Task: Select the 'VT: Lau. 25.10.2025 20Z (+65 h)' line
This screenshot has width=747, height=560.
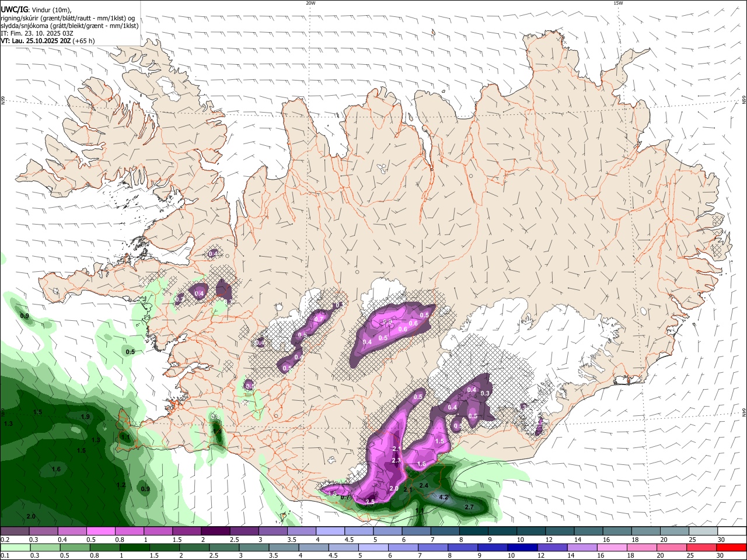Action: click(48, 41)
